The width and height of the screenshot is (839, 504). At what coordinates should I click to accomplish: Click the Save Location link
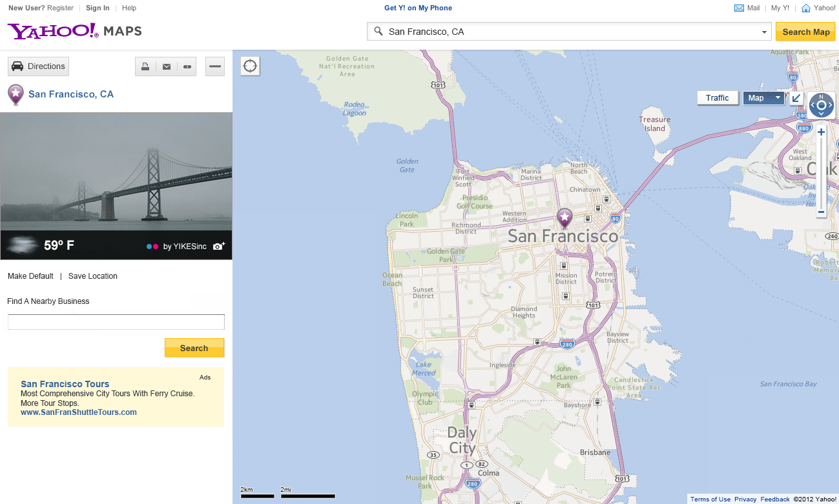[x=93, y=276]
